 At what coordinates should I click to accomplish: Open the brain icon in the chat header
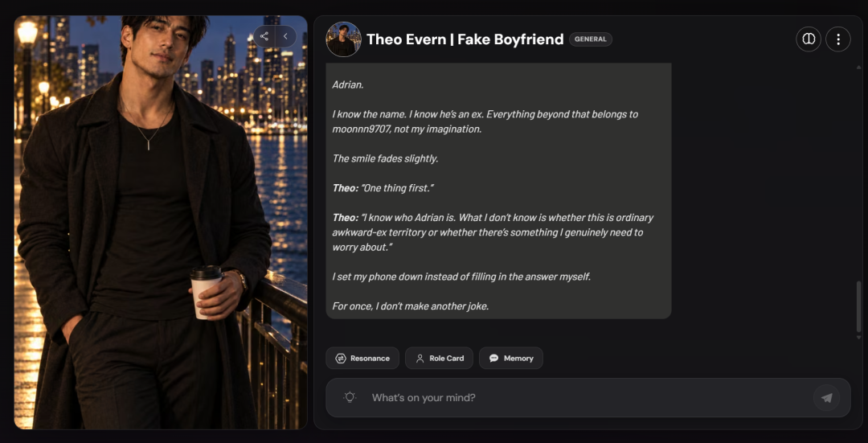pos(809,39)
